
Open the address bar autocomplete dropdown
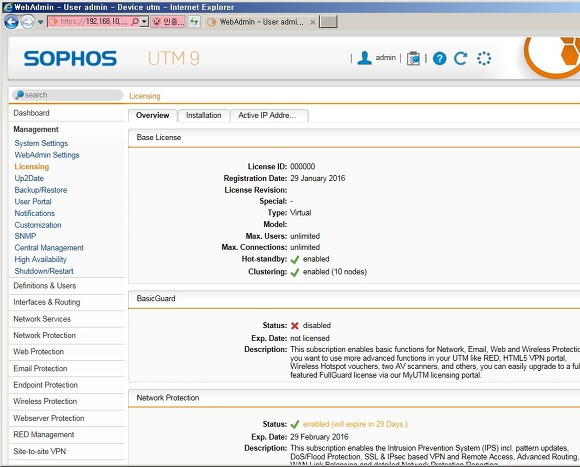[144, 22]
